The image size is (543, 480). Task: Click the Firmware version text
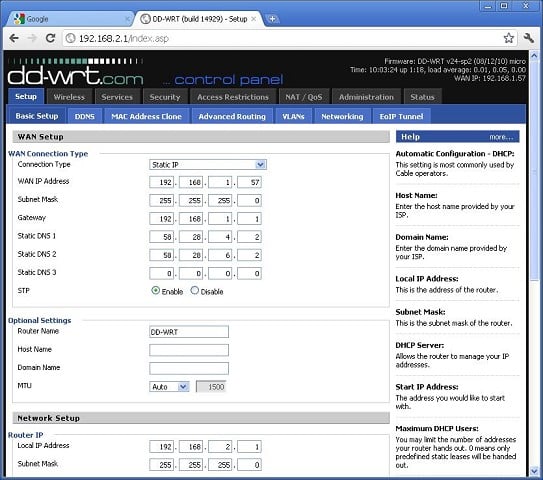click(x=455, y=61)
